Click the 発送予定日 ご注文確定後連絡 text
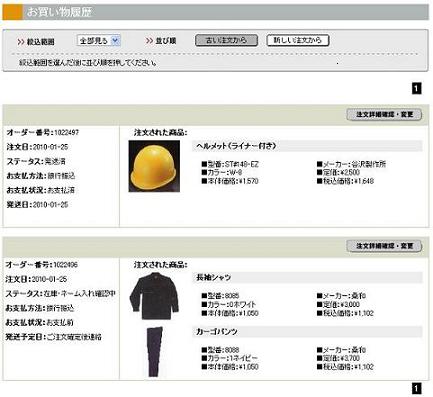Image resolution: width=433 pixels, height=397 pixels. tap(53, 337)
